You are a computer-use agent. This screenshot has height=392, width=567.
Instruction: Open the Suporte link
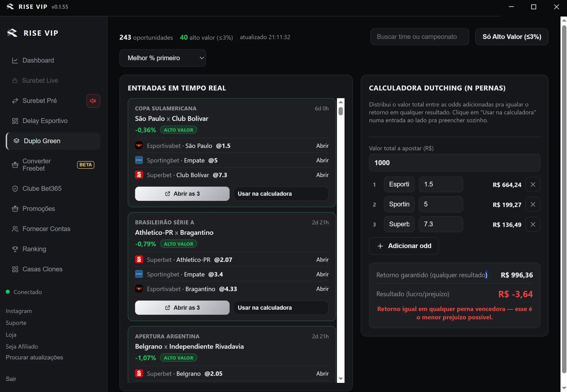pyautogui.click(x=16, y=323)
